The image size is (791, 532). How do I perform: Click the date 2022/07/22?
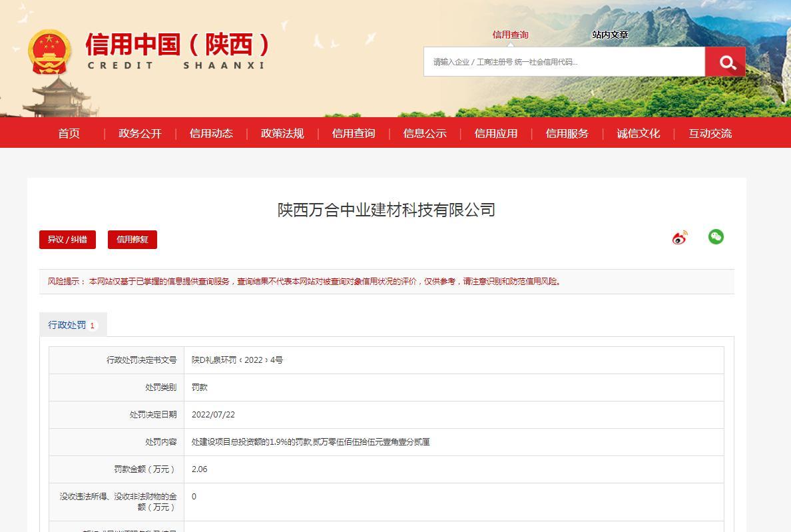213,415
